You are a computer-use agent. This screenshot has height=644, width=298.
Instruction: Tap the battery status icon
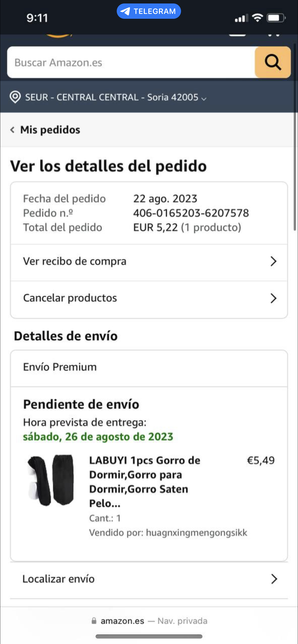click(276, 18)
